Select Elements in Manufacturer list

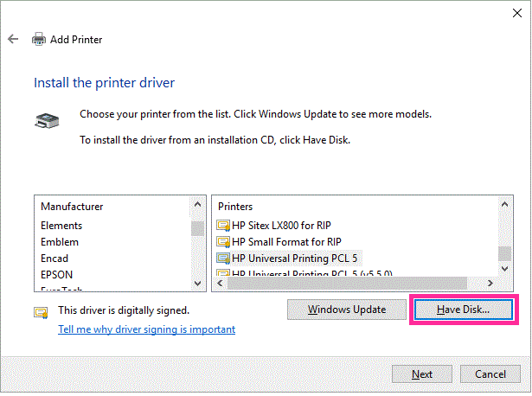click(61, 226)
